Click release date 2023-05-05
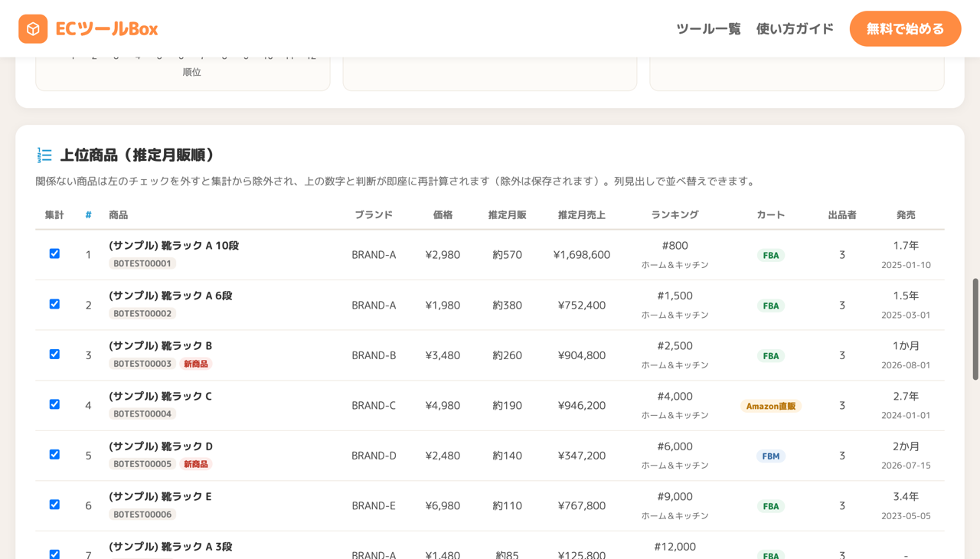The image size is (980, 559). pyautogui.click(x=906, y=516)
